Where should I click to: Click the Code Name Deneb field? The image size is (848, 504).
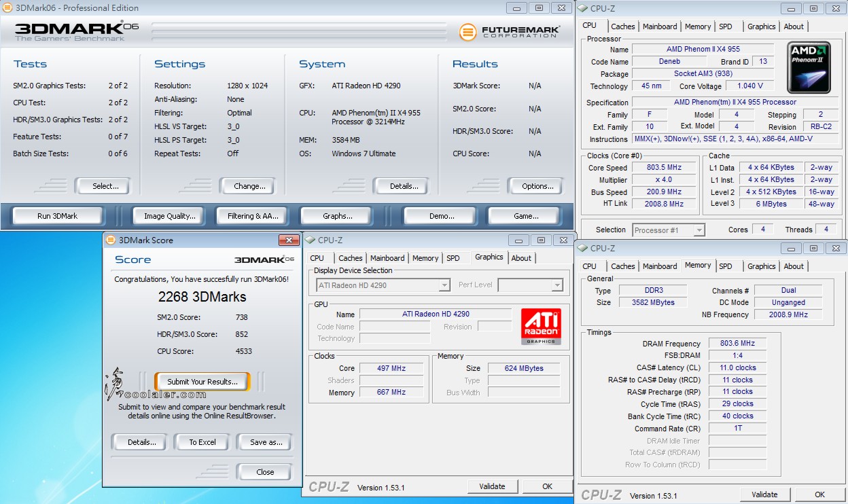[x=669, y=62]
